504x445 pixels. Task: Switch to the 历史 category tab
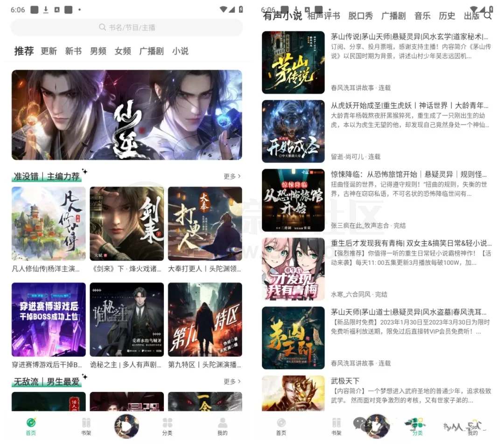pos(447,15)
